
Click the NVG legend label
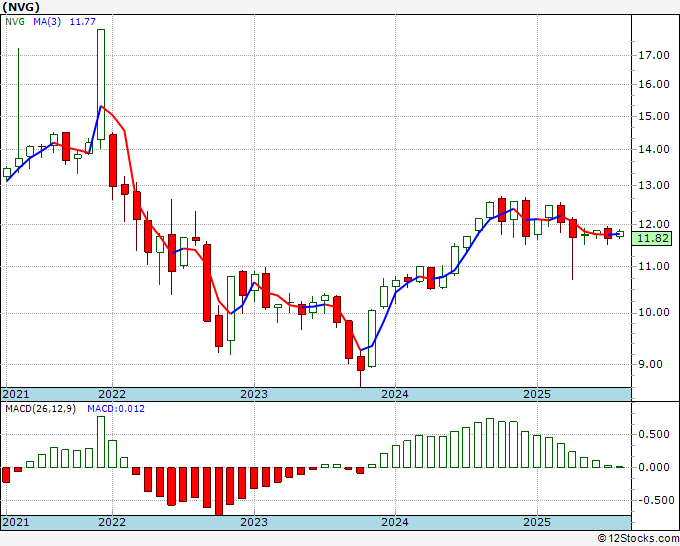click(15, 21)
